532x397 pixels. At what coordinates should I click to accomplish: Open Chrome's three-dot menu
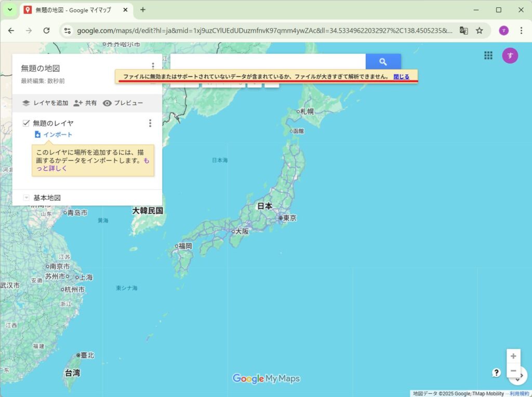[x=521, y=31]
